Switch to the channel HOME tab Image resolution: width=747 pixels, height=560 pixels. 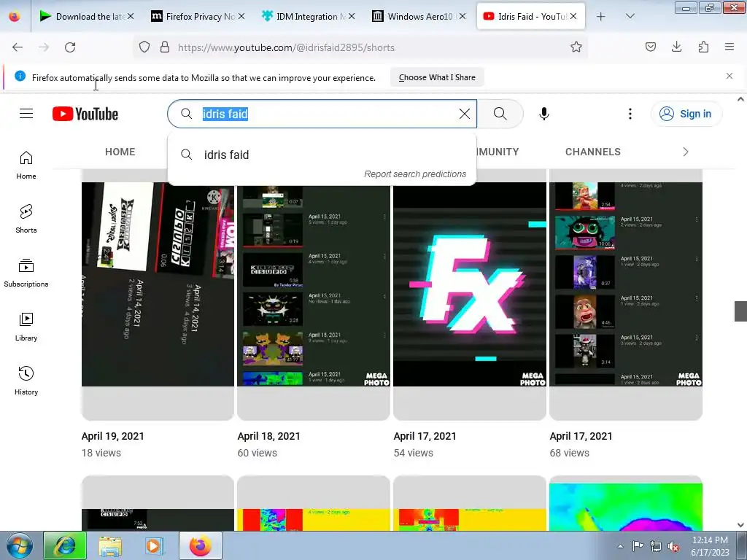point(120,152)
